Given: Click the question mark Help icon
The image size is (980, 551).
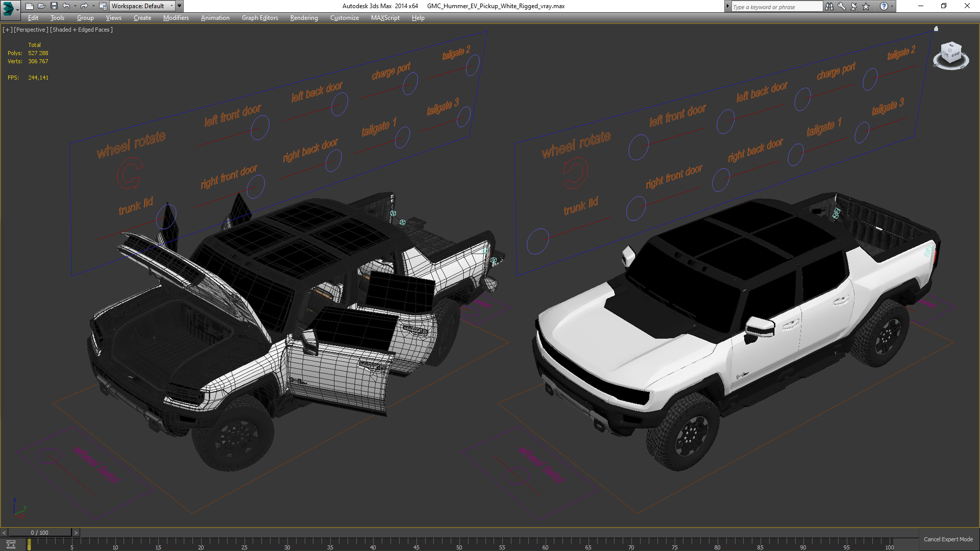Looking at the screenshot, I should (884, 6).
